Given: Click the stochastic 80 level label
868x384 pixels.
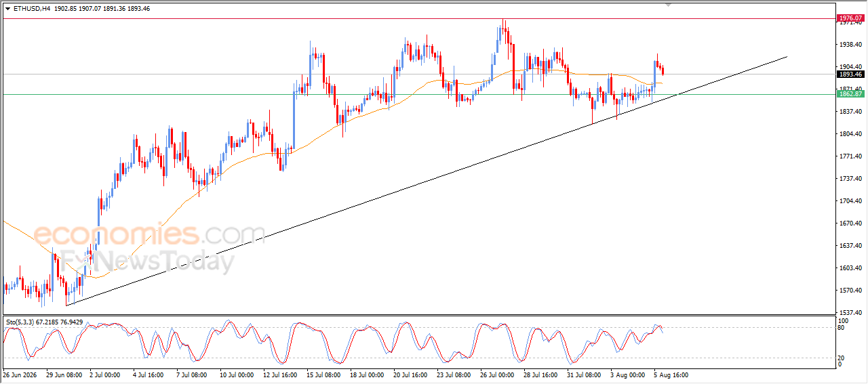Looking at the screenshot, I should click(x=842, y=328).
